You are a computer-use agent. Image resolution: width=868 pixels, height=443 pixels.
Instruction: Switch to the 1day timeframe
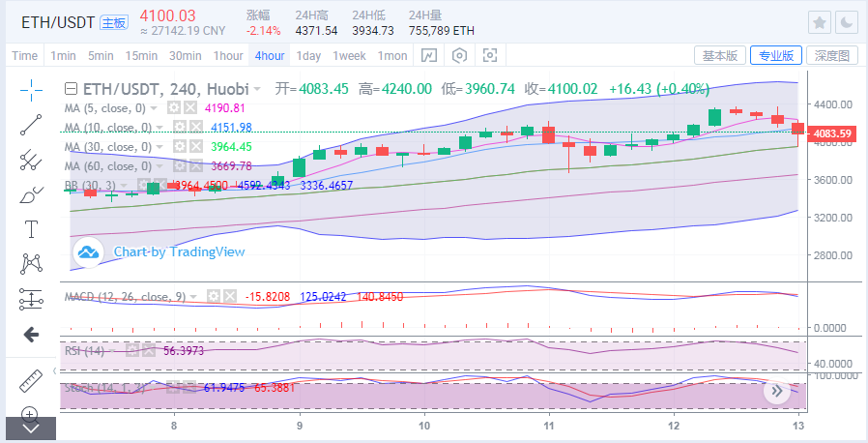coord(308,55)
